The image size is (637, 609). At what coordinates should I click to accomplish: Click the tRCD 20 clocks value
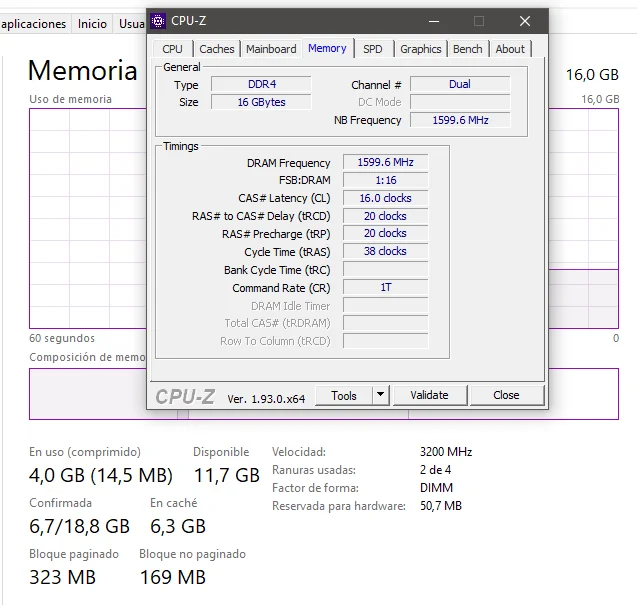[386, 216]
